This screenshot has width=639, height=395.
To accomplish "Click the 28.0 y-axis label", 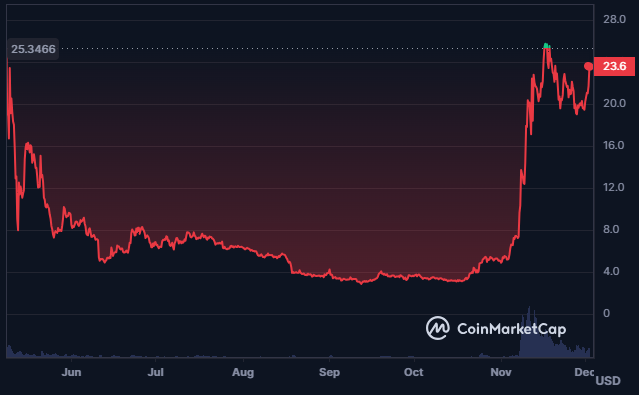I will [x=614, y=19].
